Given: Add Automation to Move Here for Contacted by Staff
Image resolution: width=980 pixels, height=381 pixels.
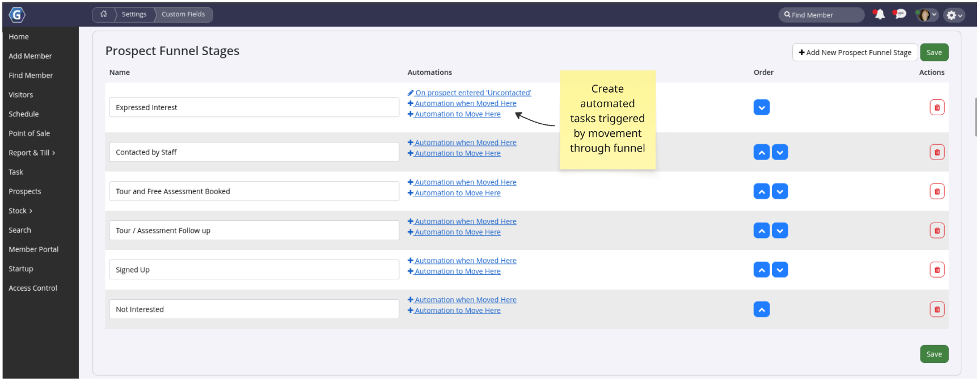Looking at the screenshot, I should coord(454,153).
